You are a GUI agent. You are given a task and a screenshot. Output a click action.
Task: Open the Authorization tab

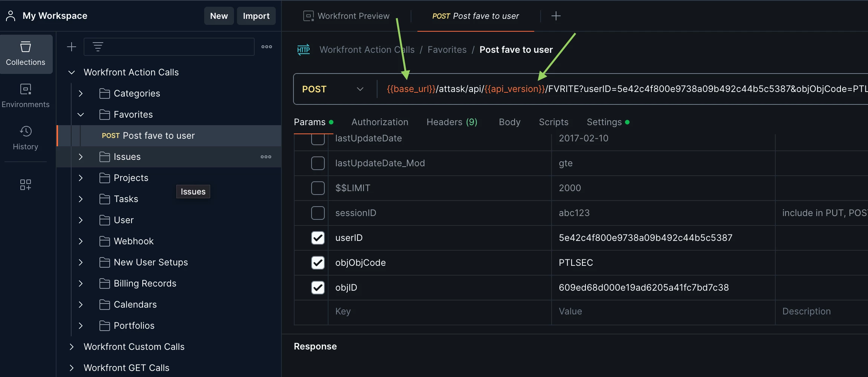380,122
